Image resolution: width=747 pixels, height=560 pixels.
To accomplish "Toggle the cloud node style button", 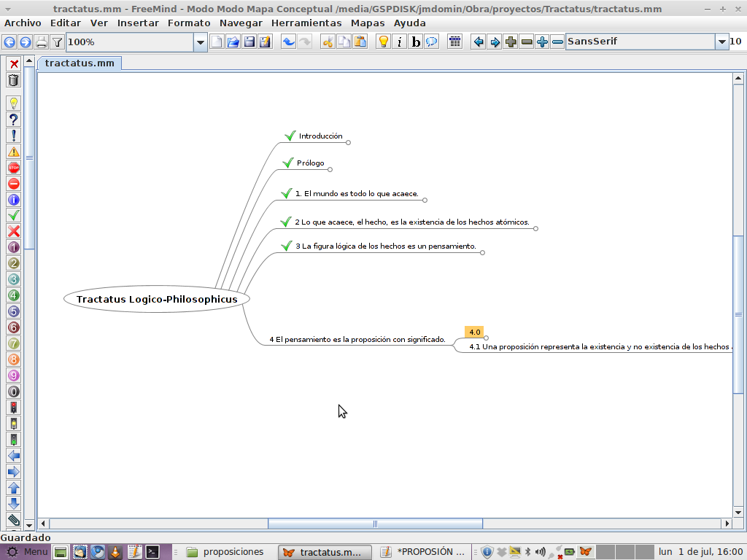I will [432, 42].
